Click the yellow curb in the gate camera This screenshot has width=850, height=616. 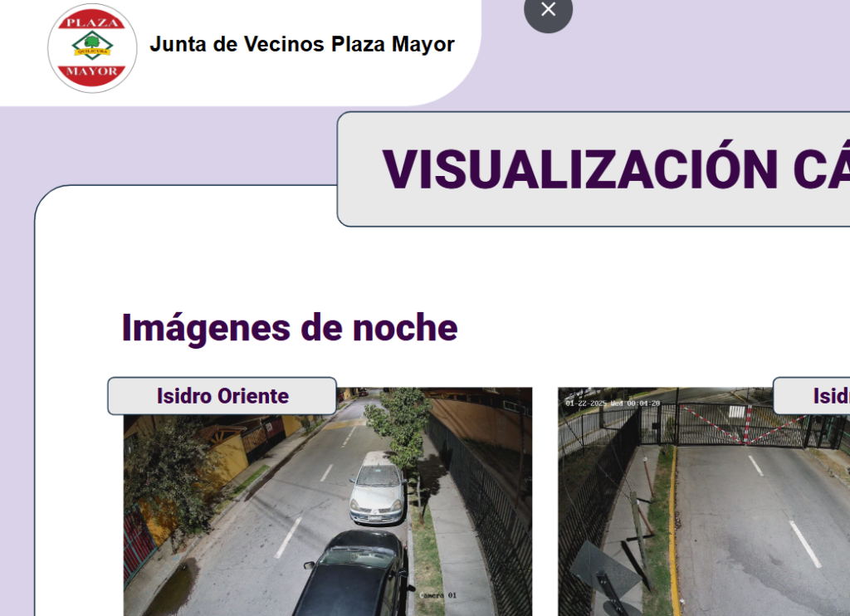click(673, 531)
